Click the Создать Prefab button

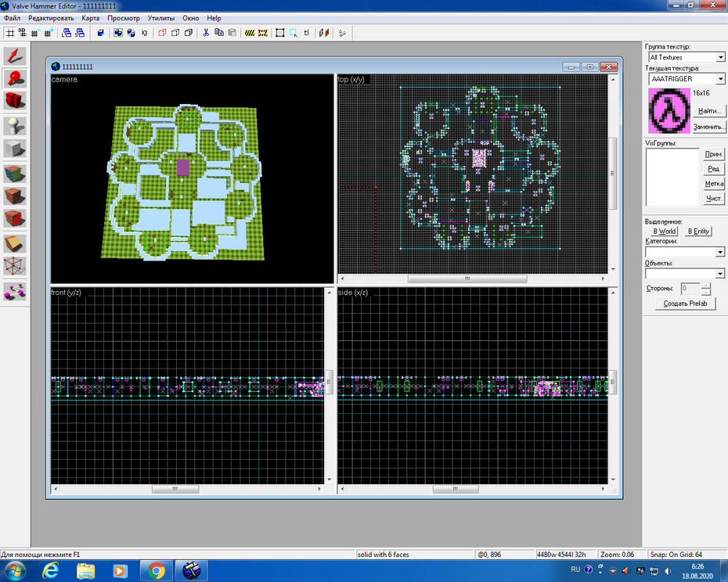[x=685, y=304]
